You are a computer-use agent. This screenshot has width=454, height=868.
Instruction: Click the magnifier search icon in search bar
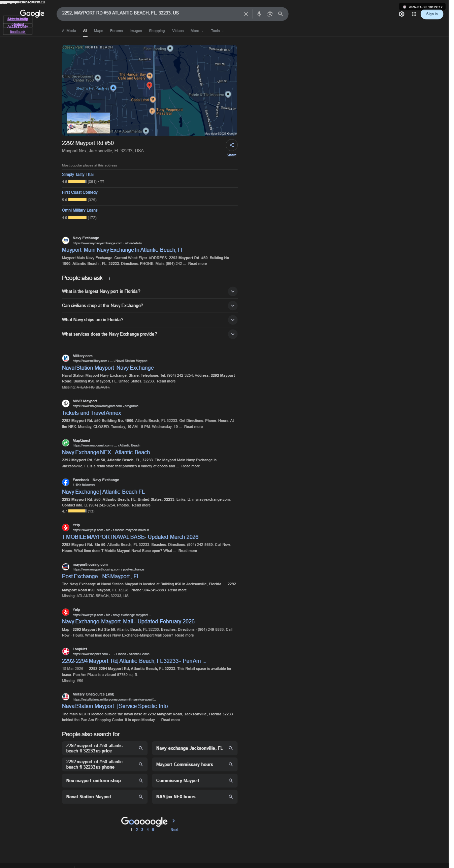[x=280, y=14]
